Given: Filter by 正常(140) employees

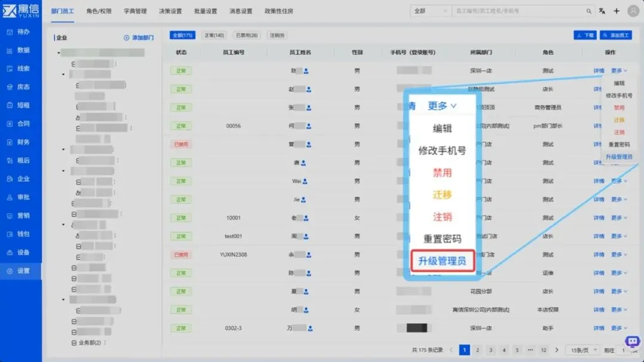Looking at the screenshot, I should [x=215, y=35].
